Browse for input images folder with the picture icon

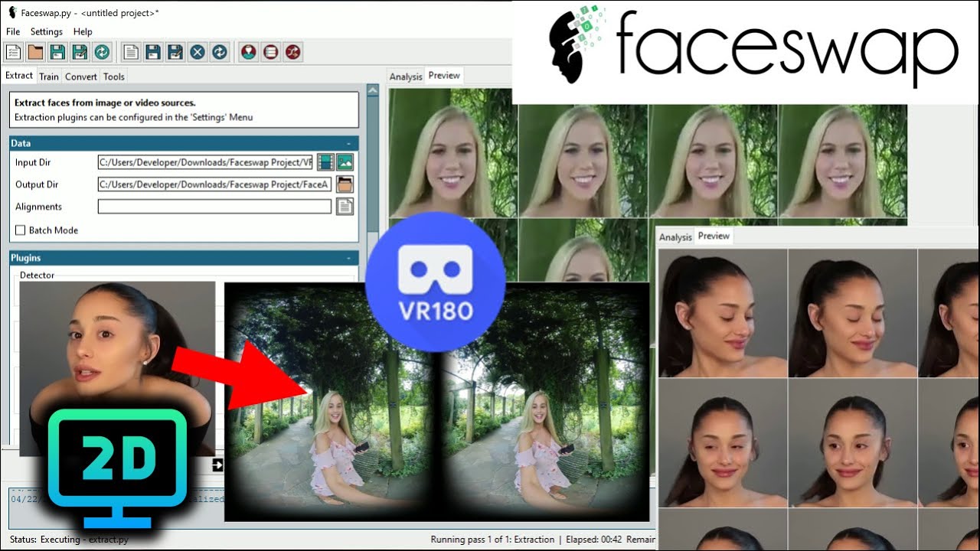[x=345, y=162]
